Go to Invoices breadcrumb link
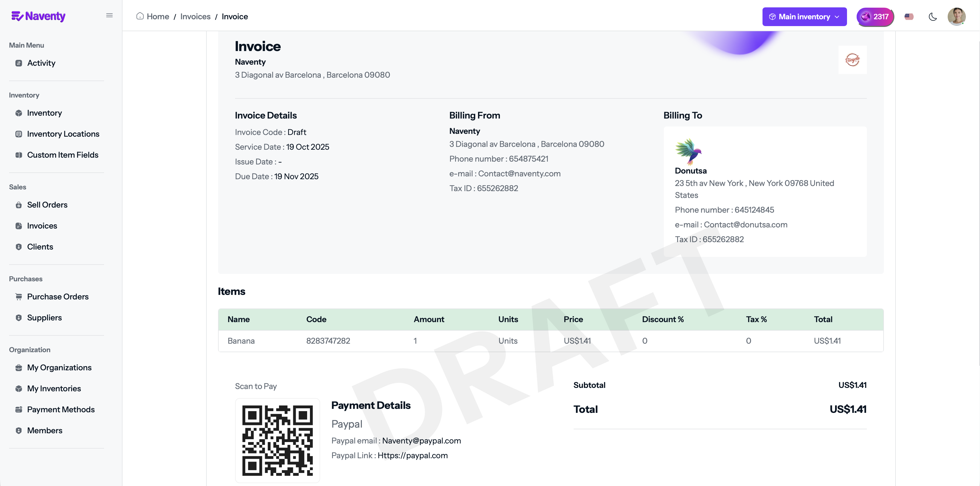This screenshot has height=486, width=980. point(195,16)
